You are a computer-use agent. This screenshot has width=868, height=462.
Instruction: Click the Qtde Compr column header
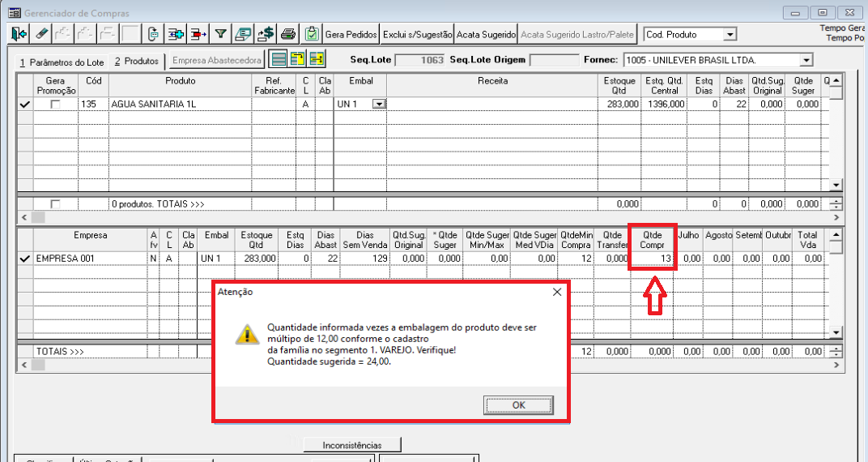pos(653,240)
